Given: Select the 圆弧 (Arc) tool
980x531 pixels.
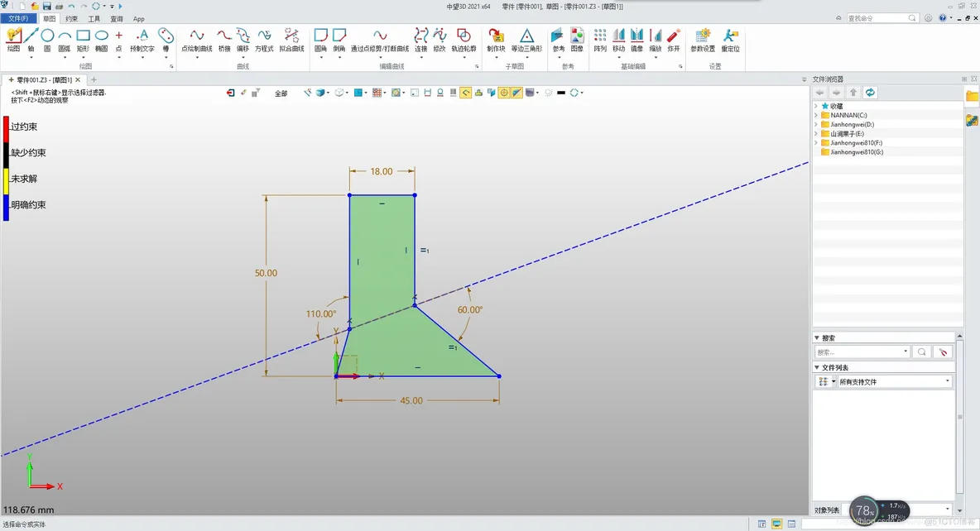Looking at the screenshot, I should pos(65,40).
